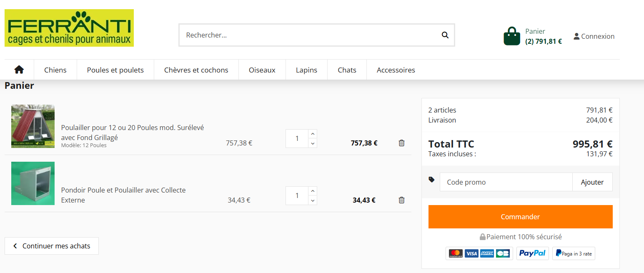Increase Pondoir quantity with up arrow
644x273 pixels.
[313, 191]
